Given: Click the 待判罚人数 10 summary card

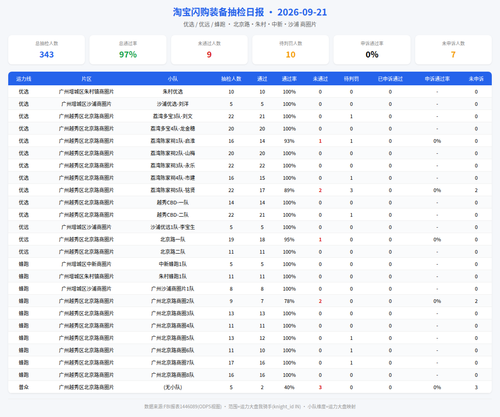Looking at the screenshot, I should [x=290, y=49].
